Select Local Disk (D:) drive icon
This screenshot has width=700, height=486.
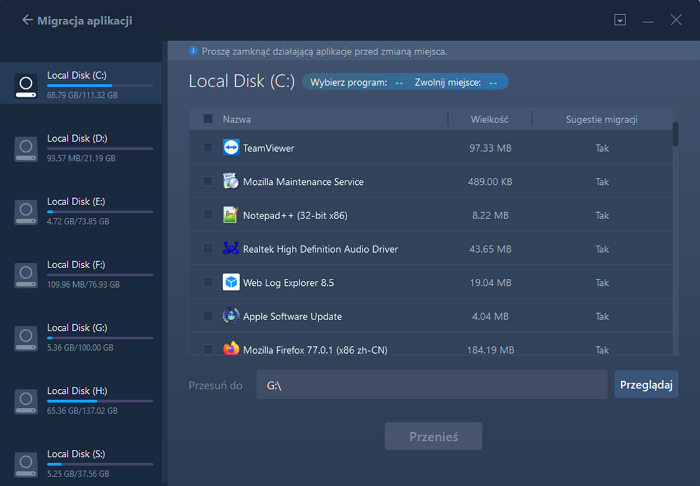coord(26,149)
